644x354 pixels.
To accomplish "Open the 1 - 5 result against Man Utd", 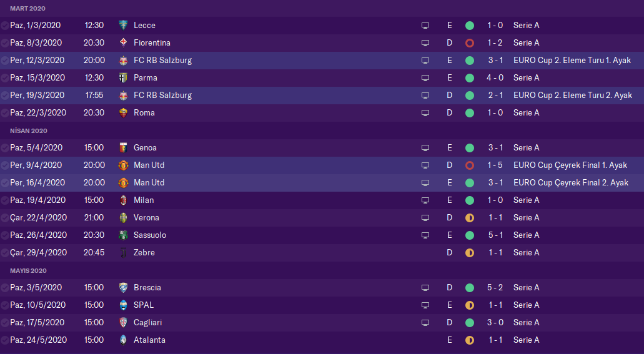I will [495, 165].
